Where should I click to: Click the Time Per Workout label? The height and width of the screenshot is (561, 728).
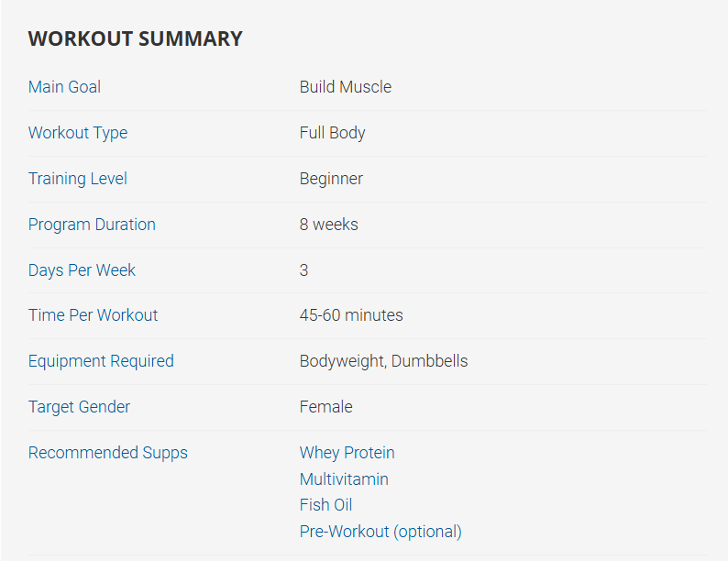(93, 315)
